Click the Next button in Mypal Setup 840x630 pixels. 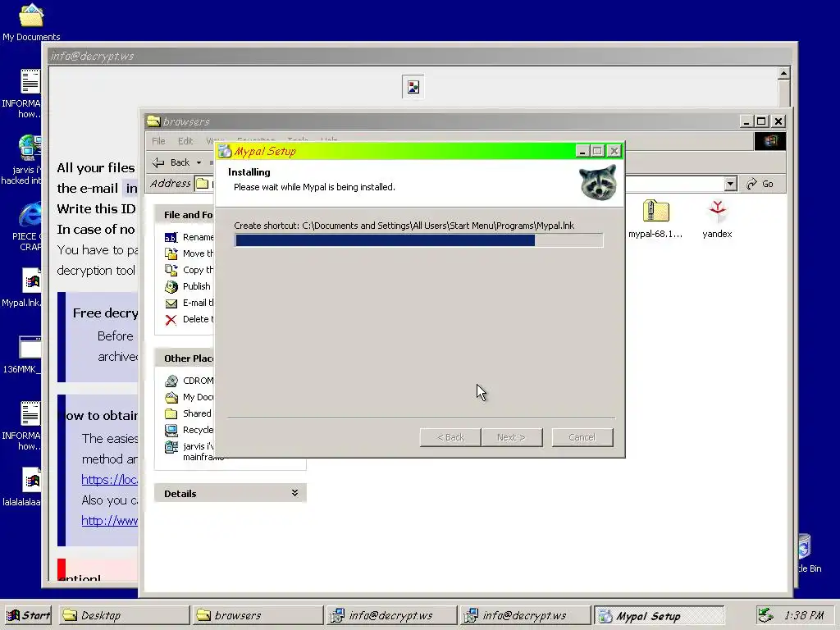(512, 437)
